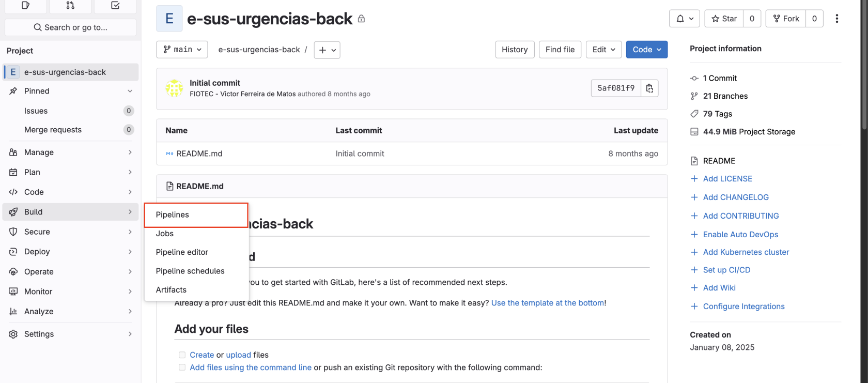The width and height of the screenshot is (868, 383).
Task: Expand the Edit dropdown button
Action: [x=603, y=50]
